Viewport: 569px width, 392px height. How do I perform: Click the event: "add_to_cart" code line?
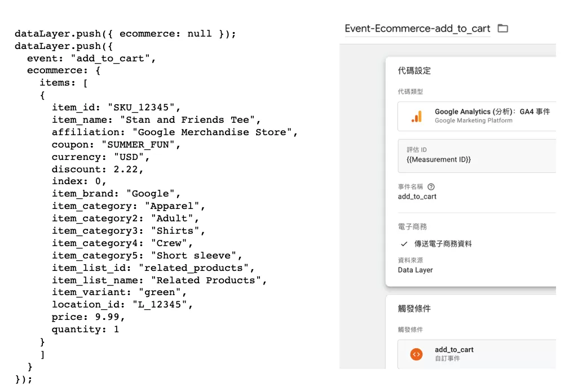pos(91,59)
